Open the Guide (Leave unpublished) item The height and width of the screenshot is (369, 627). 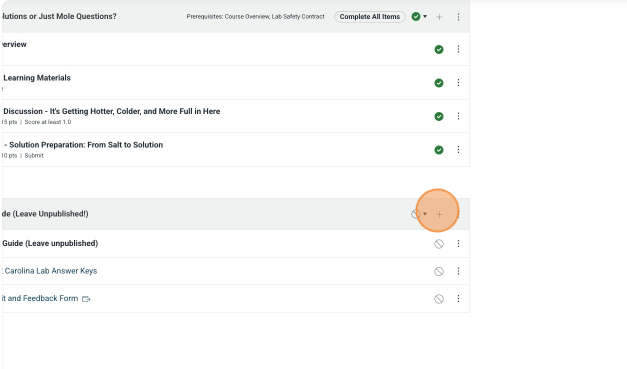coord(50,243)
